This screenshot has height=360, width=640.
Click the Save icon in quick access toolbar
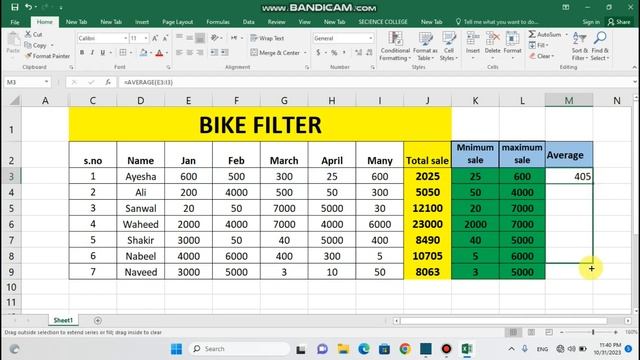[x=15, y=7]
